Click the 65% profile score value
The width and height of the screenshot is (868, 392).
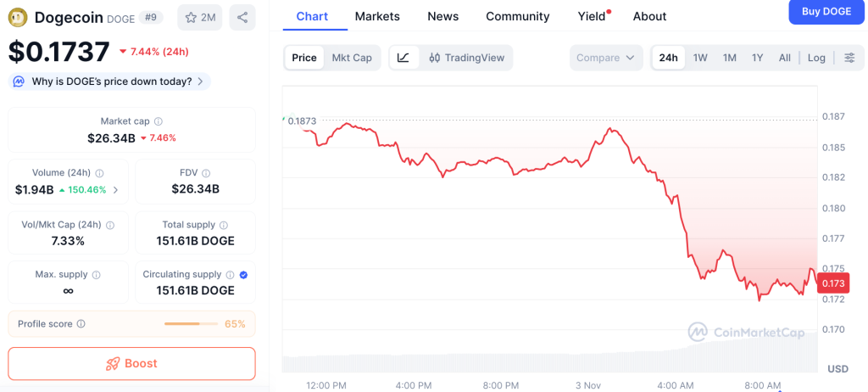click(x=235, y=324)
